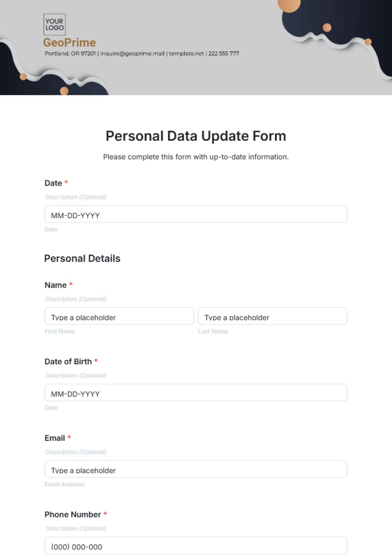The image size is (392, 556).
Task: Click the Date MM-DD-YYYY field
Action: pos(196,214)
